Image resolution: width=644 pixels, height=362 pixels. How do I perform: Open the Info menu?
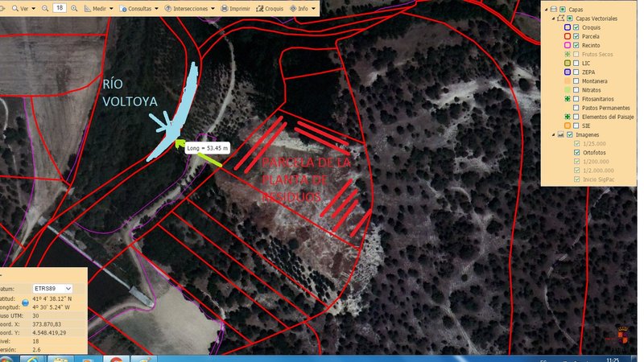tap(301, 8)
